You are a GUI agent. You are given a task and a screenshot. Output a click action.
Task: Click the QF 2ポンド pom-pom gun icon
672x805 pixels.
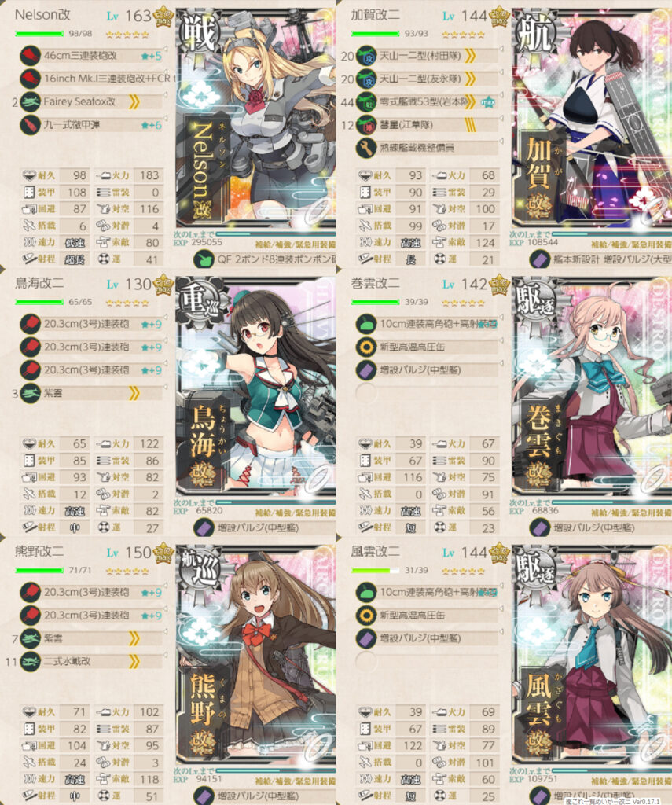tap(204, 259)
